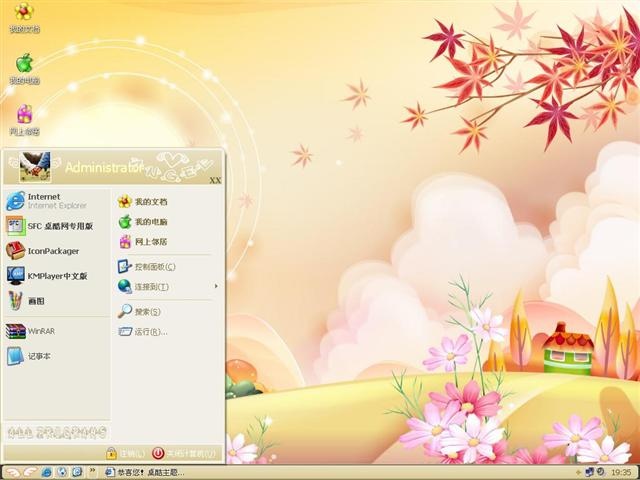Click the 19:35 system clock
640x480 pixels.
point(621,472)
